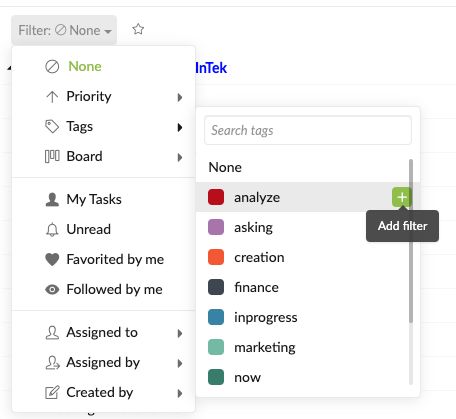The width and height of the screenshot is (456, 419).
Task: Click the eye icon for Followed by me
Action: click(x=52, y=289)
